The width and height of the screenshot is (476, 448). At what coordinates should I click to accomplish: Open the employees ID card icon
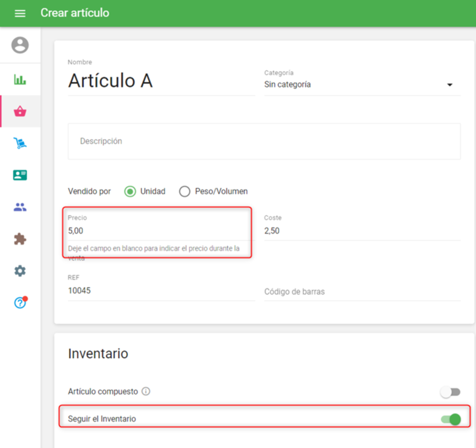tap(20, 176)
